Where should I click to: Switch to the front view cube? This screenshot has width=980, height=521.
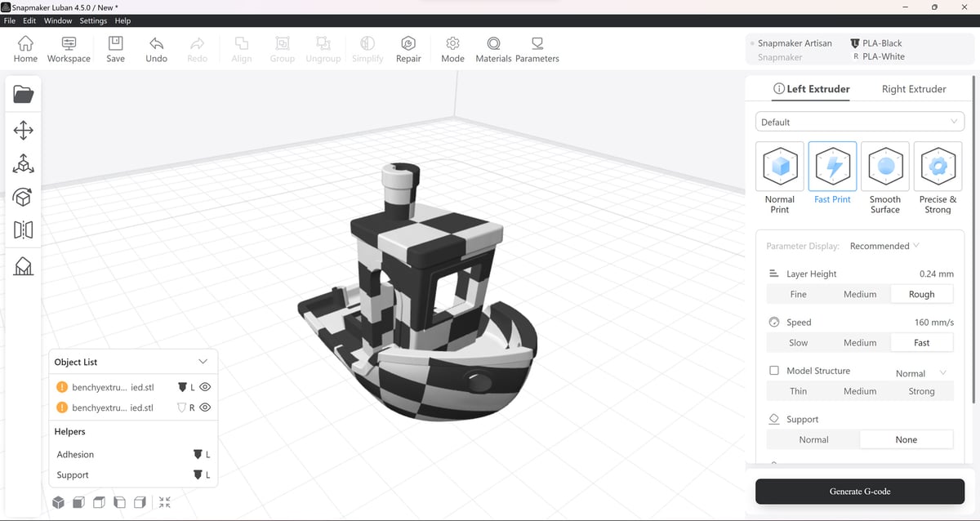(x=78, y=502)
